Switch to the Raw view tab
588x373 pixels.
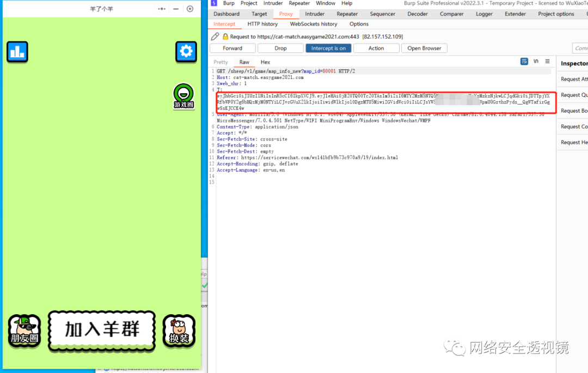[x=244, y=62]
